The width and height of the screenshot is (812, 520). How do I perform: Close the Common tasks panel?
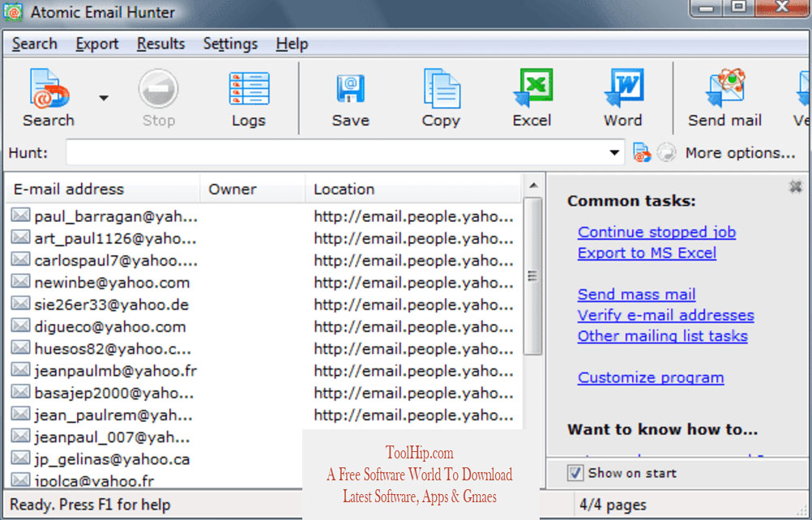point(796,187)
